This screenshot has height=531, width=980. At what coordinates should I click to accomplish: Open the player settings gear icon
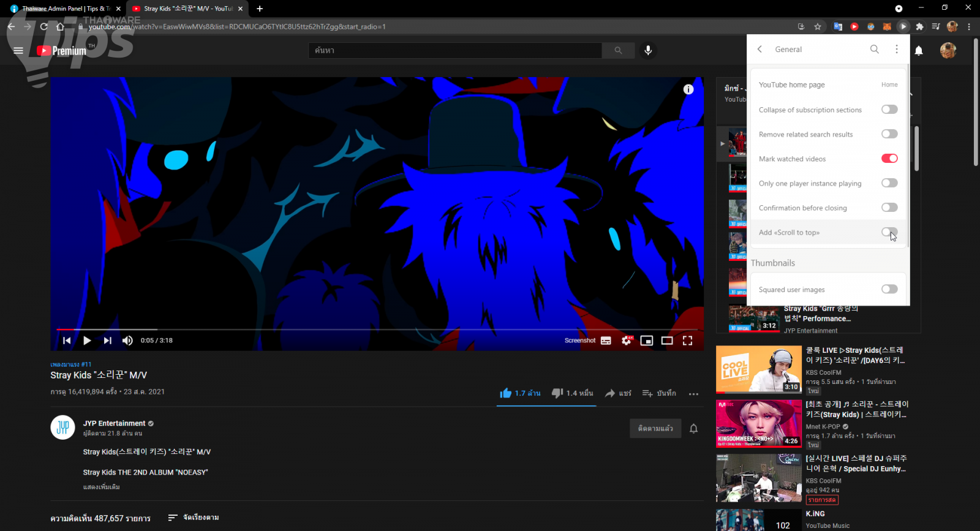click(x=626, y=341)
